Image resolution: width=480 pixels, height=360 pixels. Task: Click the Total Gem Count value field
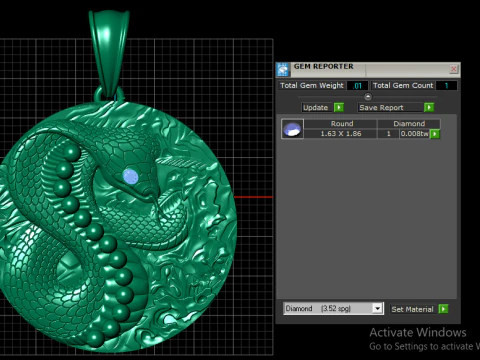[x=446, y=86]
